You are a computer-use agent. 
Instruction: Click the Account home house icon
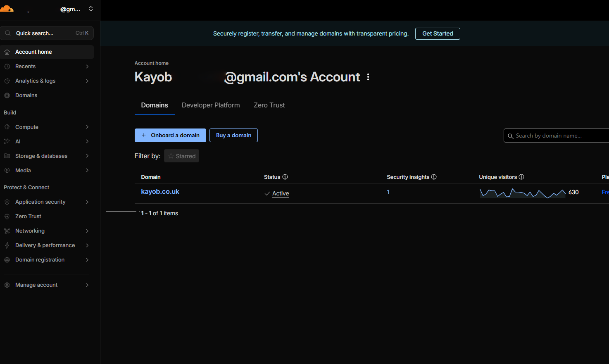point(7,52)
